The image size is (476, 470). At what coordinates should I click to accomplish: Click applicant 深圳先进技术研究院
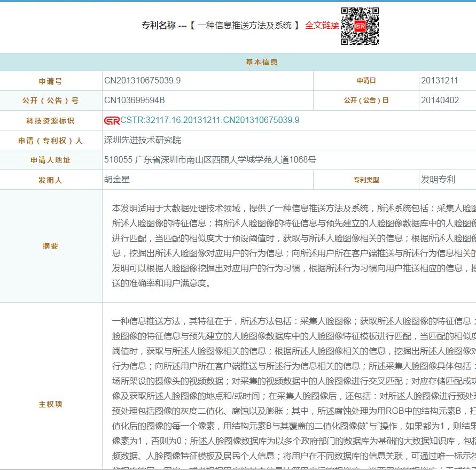[143, 140]
